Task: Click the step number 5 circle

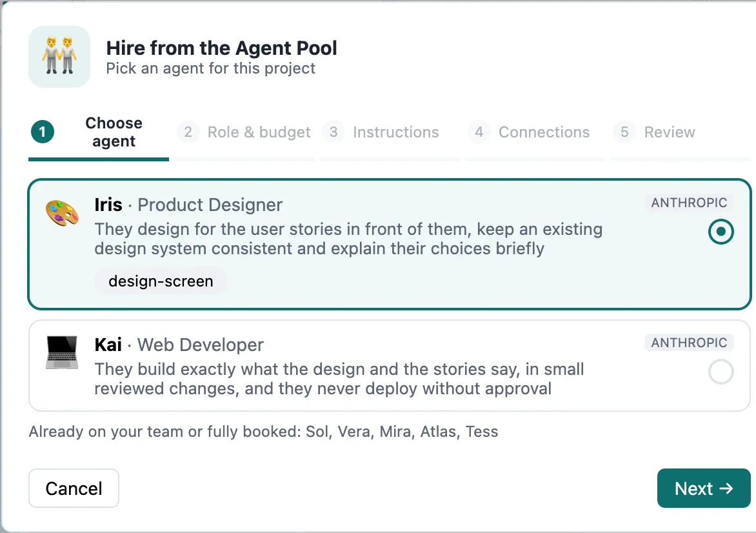Action: [624, 132]
